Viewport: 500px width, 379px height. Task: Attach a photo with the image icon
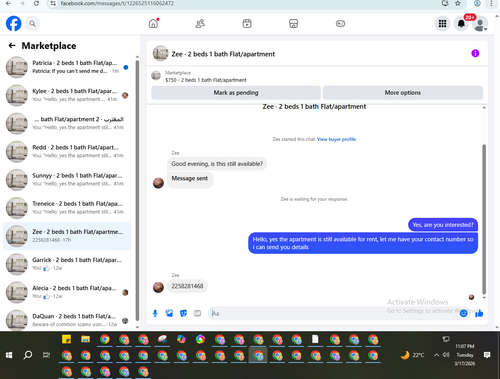point(169,313)
